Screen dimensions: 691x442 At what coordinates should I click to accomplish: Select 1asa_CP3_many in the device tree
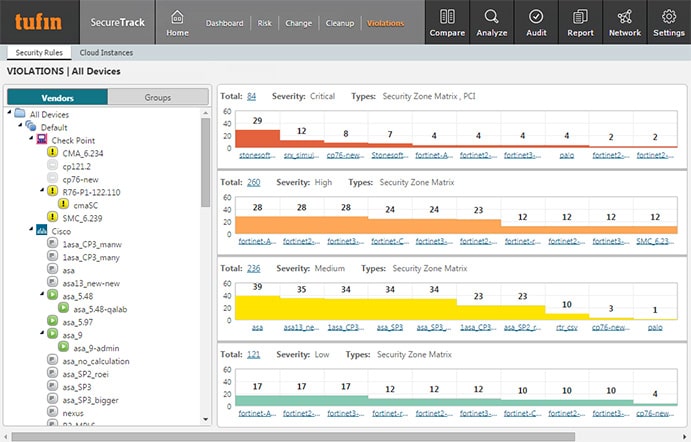[91, 257]
